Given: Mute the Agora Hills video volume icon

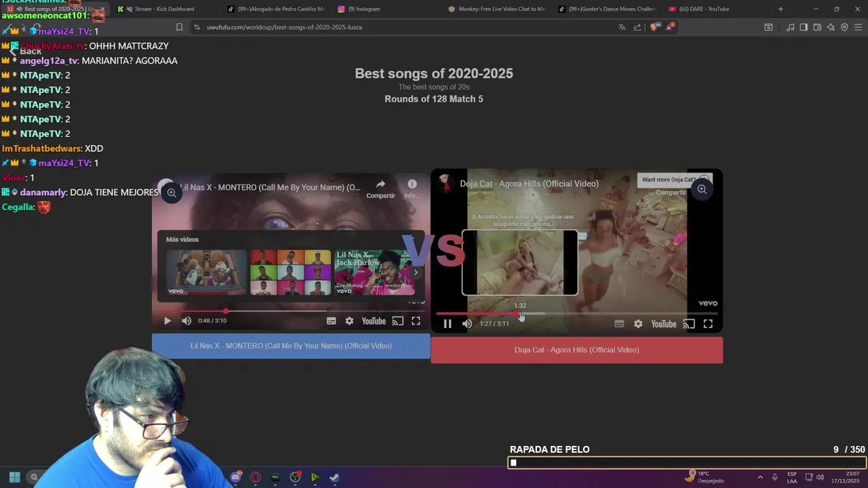Looking at the screenshot, I should click(467, 324).
